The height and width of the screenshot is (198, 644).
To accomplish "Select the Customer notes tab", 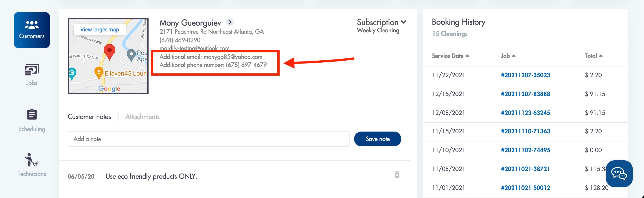I will (x=89, y=117).
